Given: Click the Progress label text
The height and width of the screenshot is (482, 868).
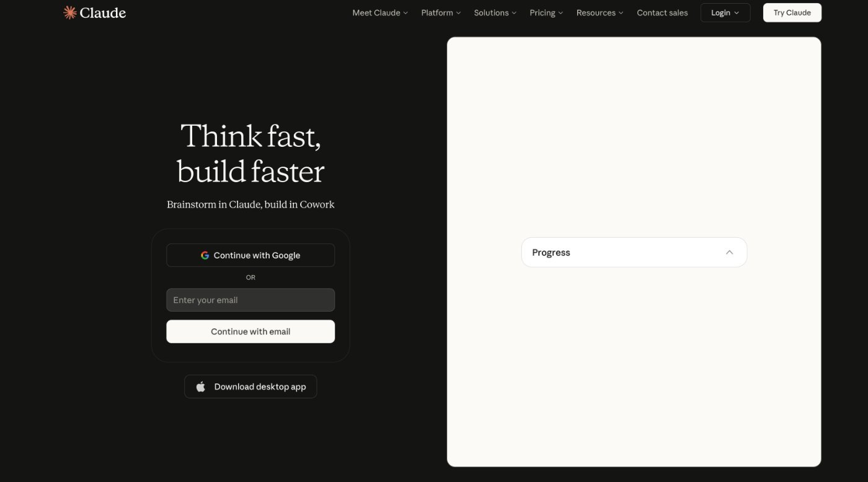Looking at the screenshot, I should pos(551,252).
